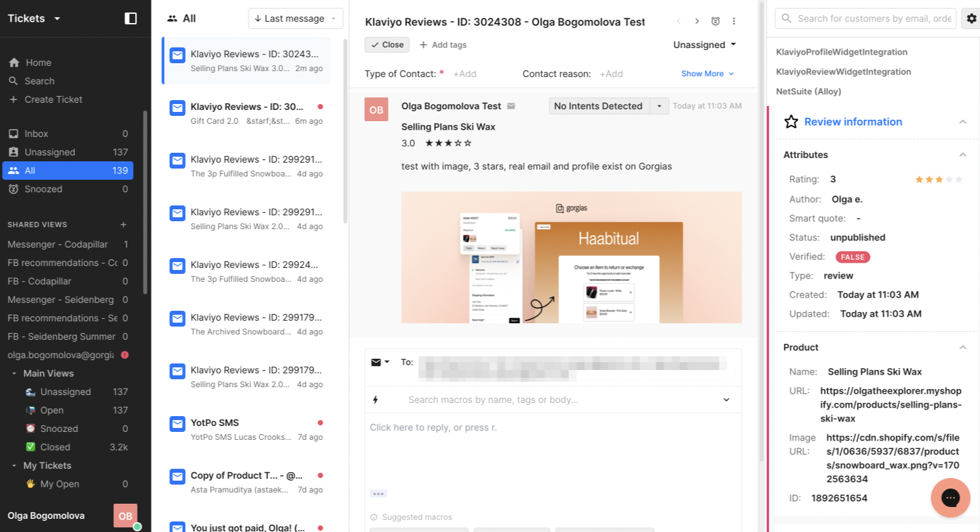Click the All view people icon
The image size is (980, 532).
pyautogui.click(x=173, y=18)
